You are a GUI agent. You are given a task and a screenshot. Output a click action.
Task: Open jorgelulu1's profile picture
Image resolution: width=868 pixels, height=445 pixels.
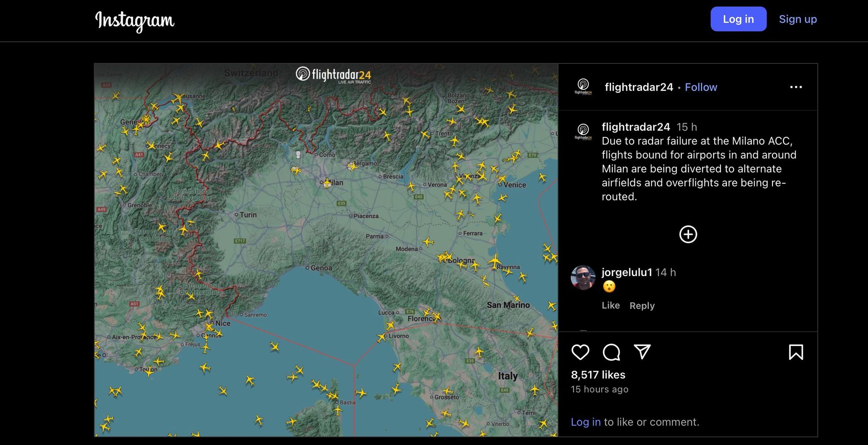[x=583, y=277]
